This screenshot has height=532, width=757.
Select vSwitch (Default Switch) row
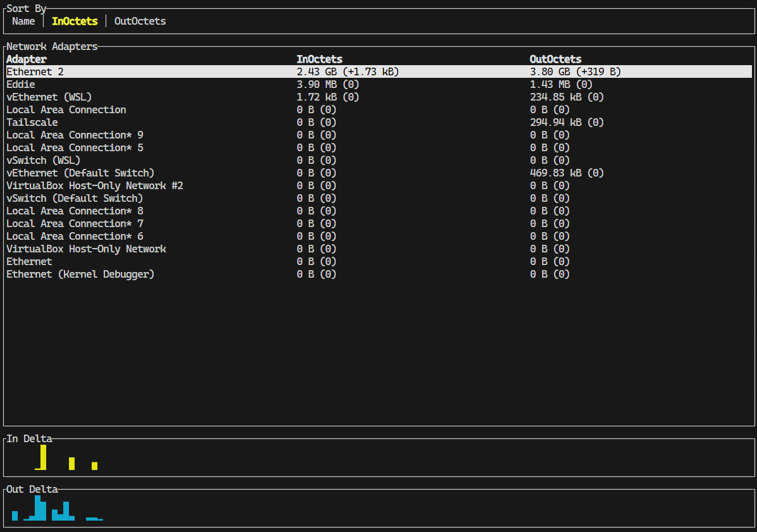click(379, 198)
